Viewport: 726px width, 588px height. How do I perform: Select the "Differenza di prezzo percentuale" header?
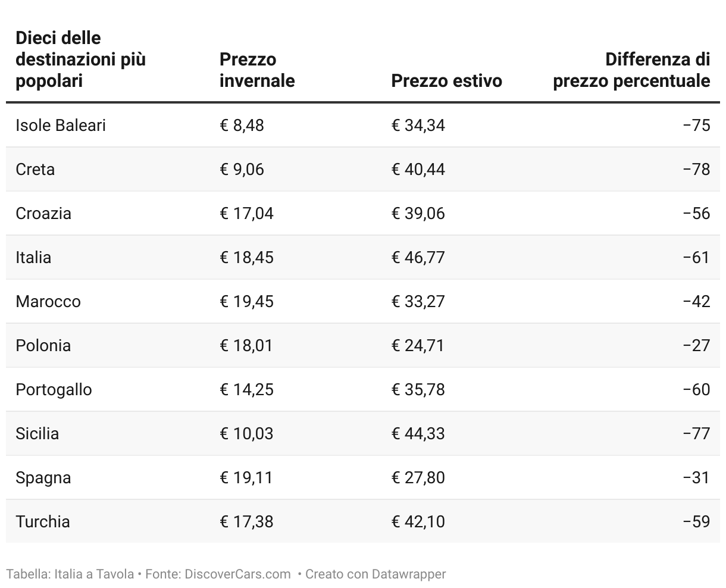(631, 70)
